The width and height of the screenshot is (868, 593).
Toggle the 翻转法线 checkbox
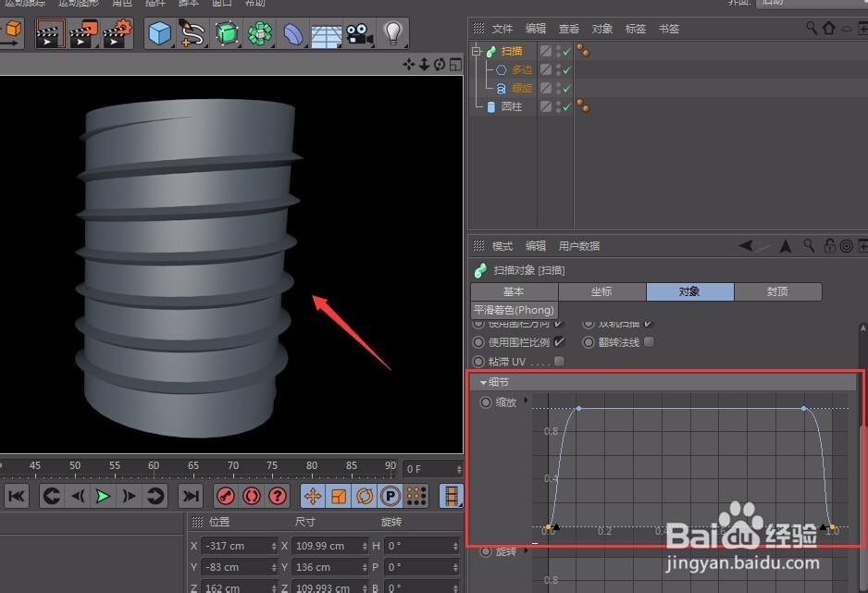point(649,342)
